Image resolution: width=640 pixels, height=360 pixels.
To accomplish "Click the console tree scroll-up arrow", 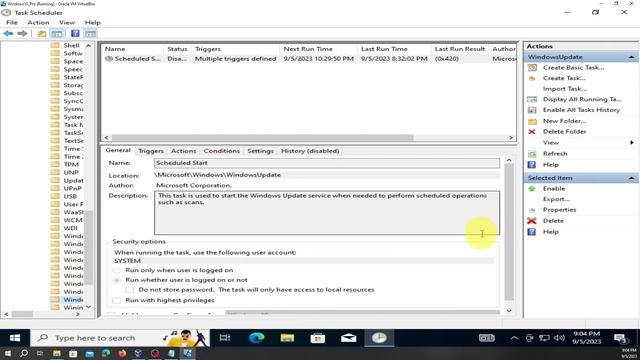I will [89, 45].
